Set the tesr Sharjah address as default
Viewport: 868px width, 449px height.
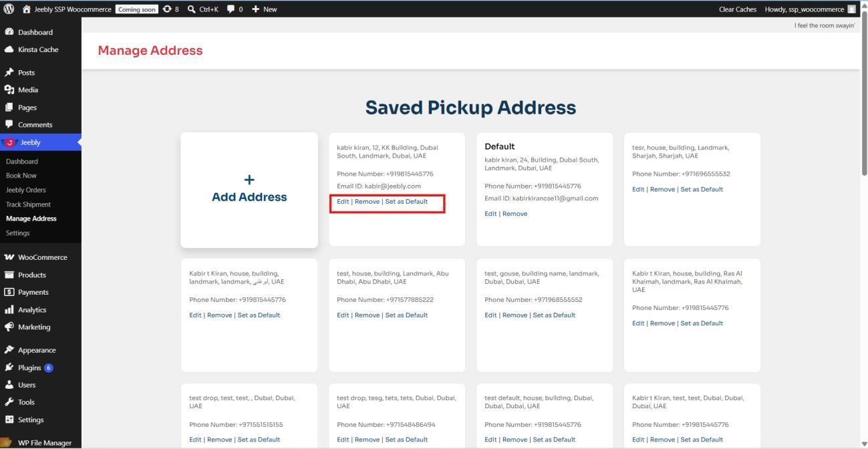tap(702, 189)
